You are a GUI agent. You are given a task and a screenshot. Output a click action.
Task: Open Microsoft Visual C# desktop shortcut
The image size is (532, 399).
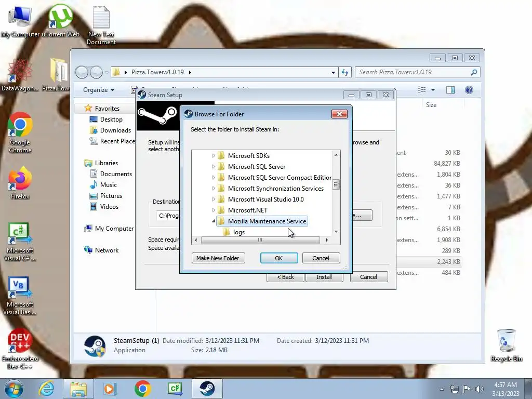click(x=20, y=242)
